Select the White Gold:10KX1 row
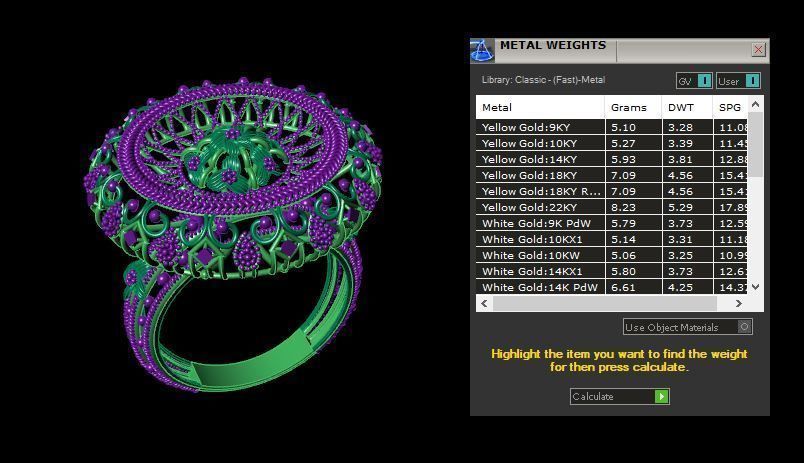804x463 pixels. click(x=612, y=239)
